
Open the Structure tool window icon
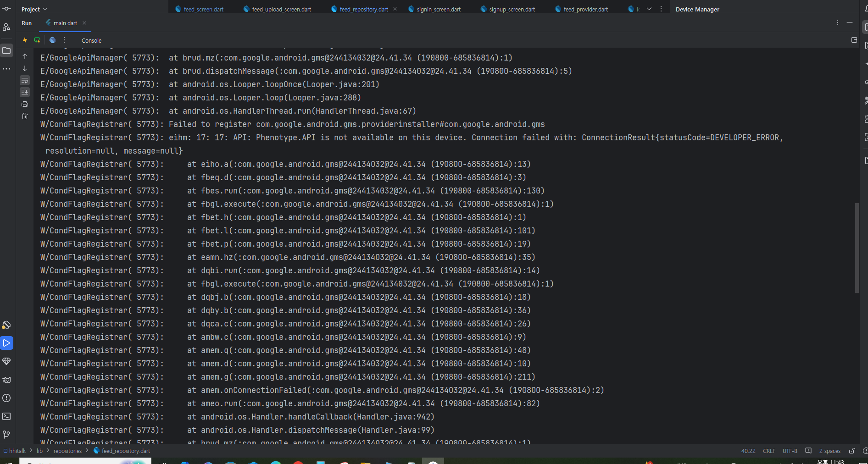click(x=6, y=27)
